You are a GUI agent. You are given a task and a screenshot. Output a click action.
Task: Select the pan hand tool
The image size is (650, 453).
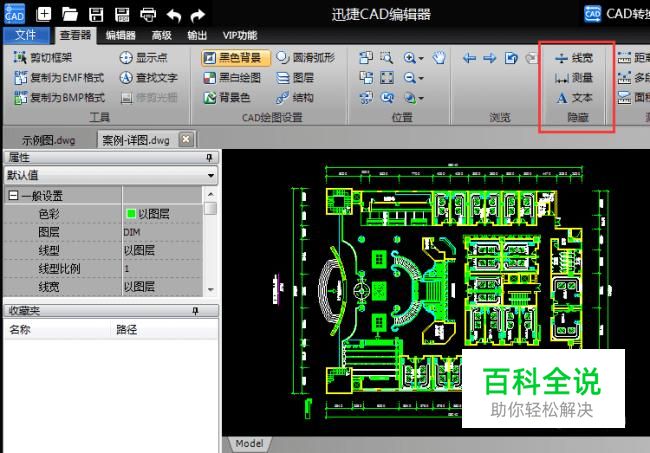click(x=439, y=58)
